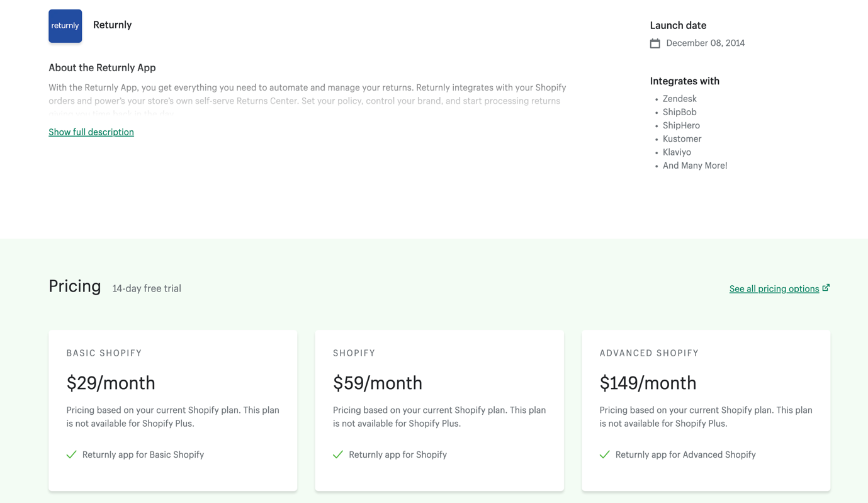Click the calendar icon beside launch date
The width and height of the screenshot is (868, 503).
[x=655, y=43]
